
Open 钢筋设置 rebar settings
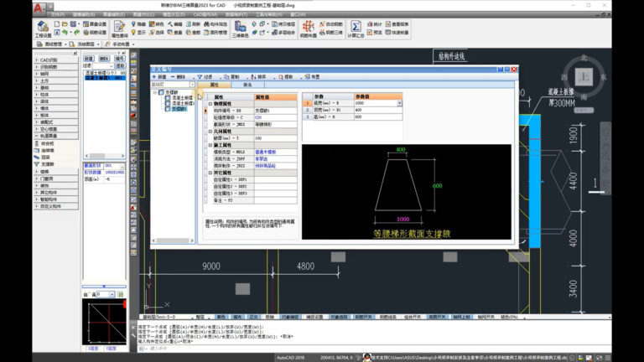(x=95, y=32)
